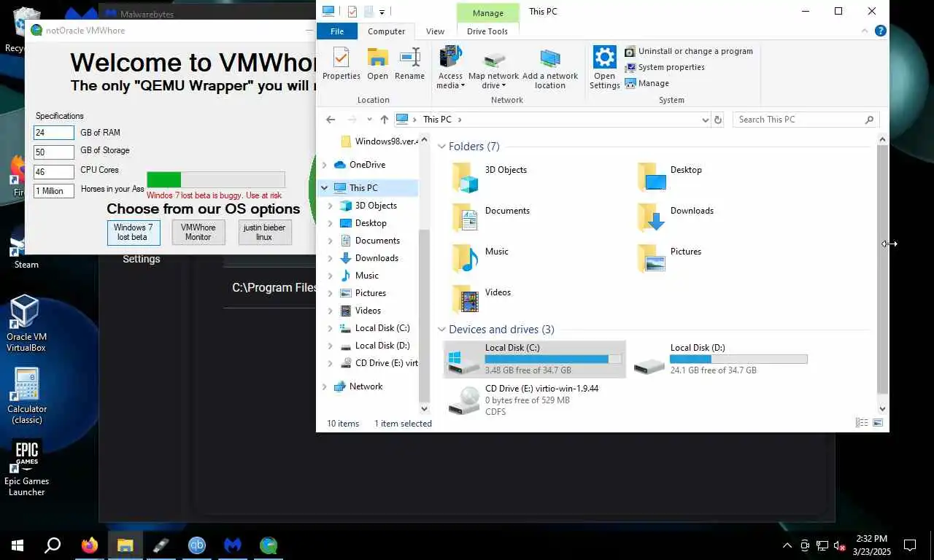
Task: Select 3D Objects folder icon
Action: pyautogui.click(x=464, y=177)
